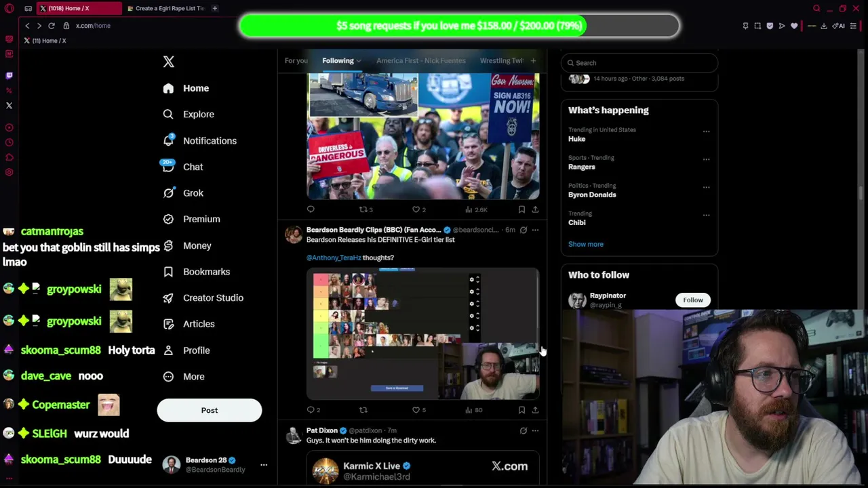868x488 pixels.
Task: Add a new timeline tab with plus icon
Action: 533,61
